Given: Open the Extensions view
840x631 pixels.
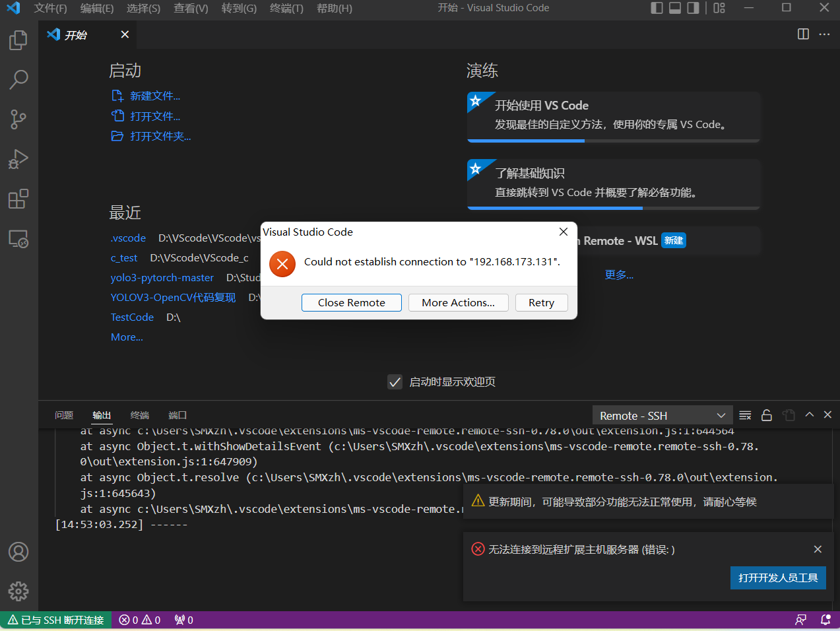Looking at the screenshot, I should coord(18,199).
